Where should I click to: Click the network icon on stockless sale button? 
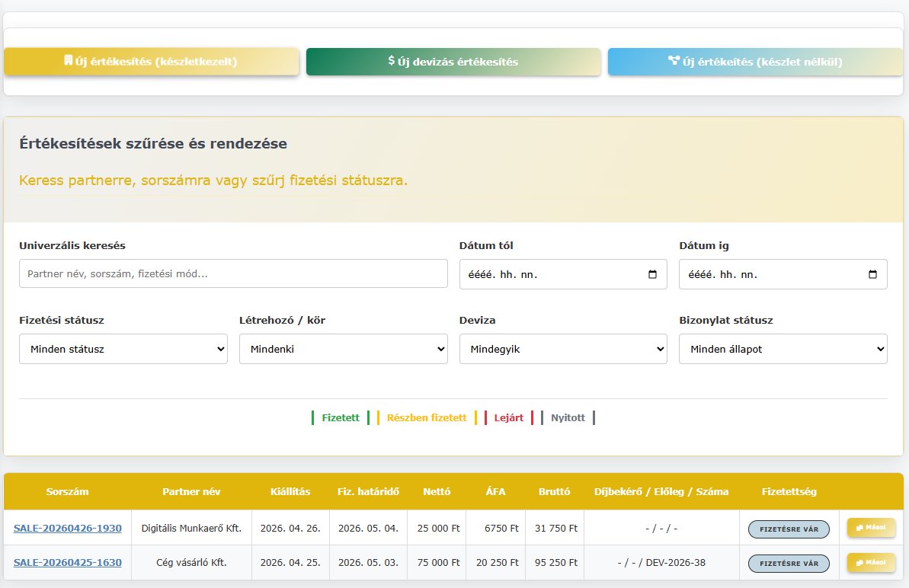click(x=674, y=61)
